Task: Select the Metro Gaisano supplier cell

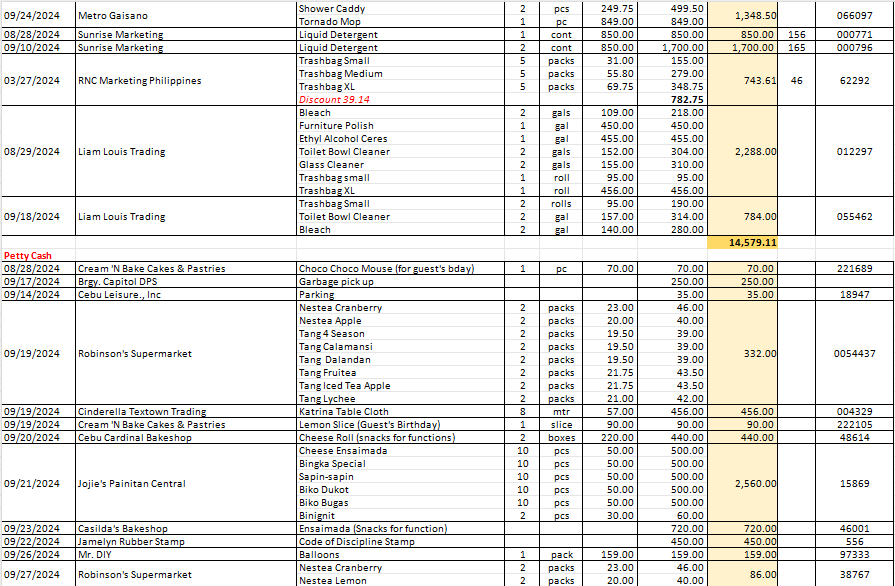Action: pos(186,15)
